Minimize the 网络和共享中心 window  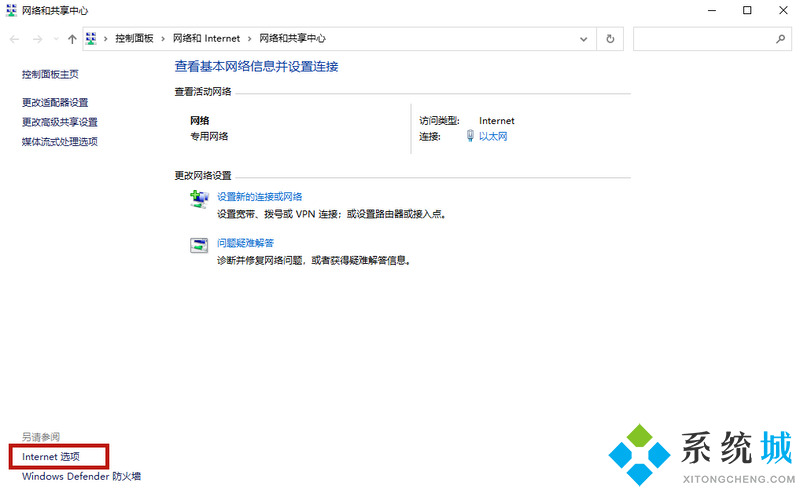(x=712, y=10)
